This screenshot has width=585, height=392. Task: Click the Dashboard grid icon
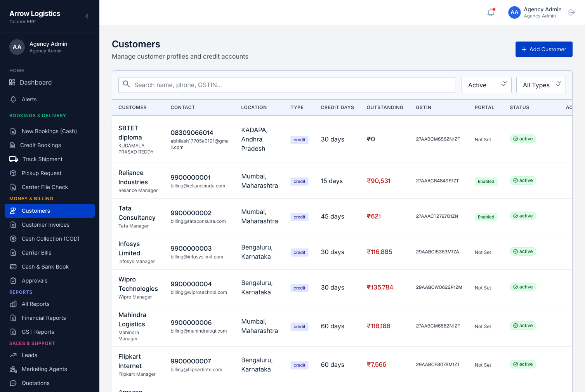[12, 82]
